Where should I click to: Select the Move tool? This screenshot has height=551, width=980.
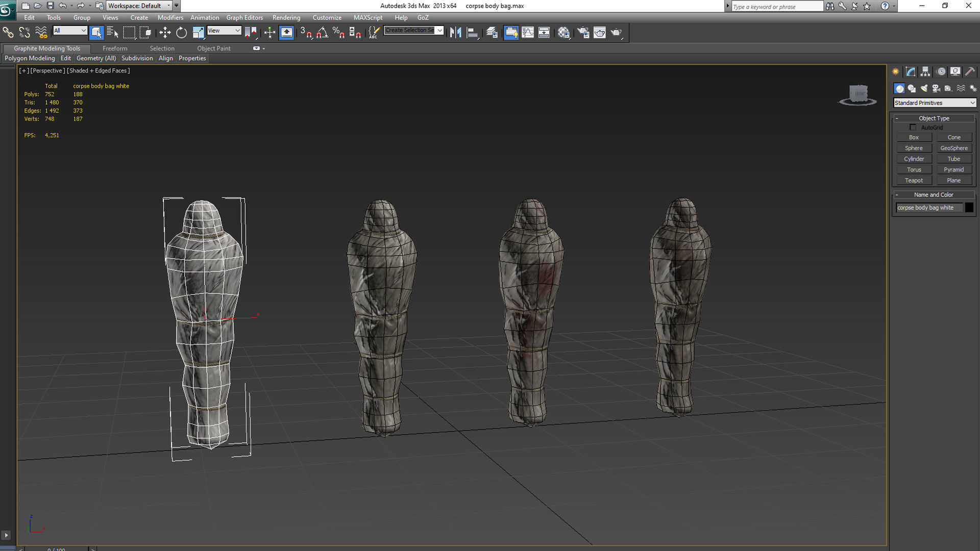[x=164, y=33]
